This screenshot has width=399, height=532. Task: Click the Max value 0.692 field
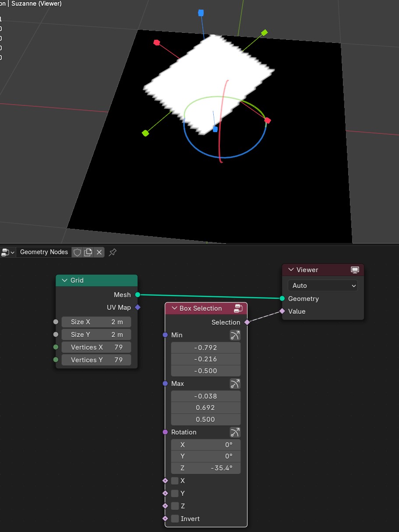pyautogui.click(x=206, y=408)
